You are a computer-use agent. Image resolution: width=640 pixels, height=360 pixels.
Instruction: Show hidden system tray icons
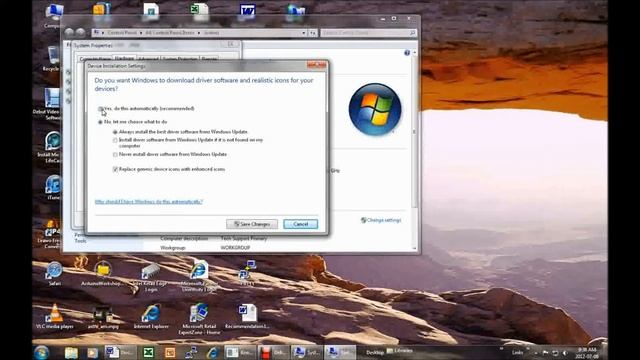click(536, 353)
